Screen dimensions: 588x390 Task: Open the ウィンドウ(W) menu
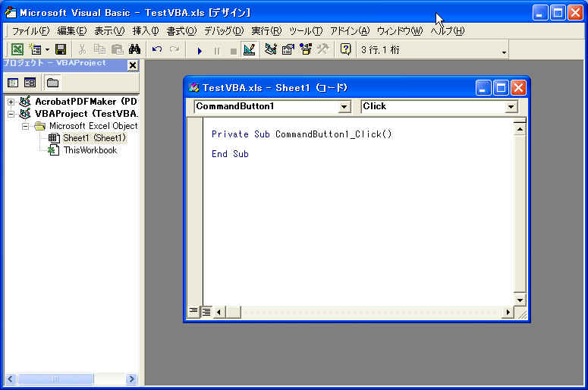tap(400, 31)
